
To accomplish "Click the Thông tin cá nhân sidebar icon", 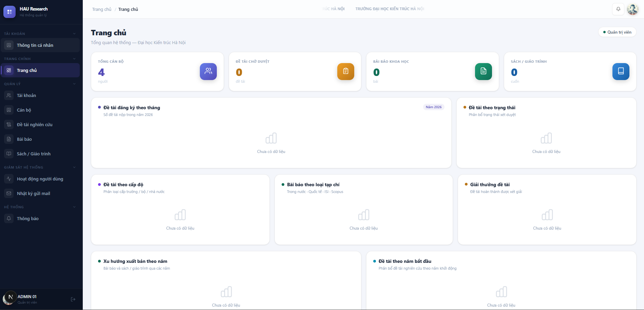I will tap(9, 45).
